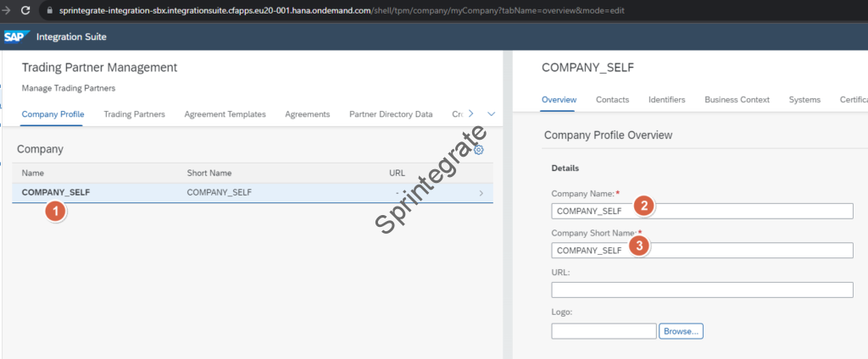Click the padlock site info icon

[x=49, y=11]
